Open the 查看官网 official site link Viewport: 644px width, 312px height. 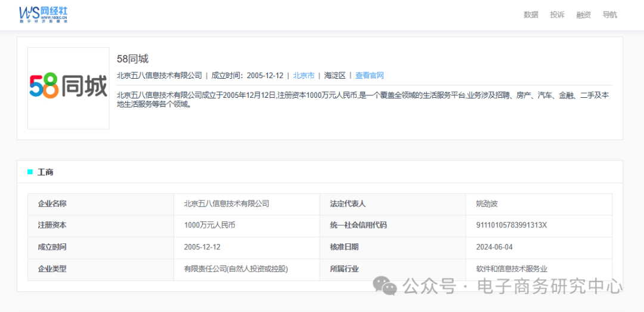[x=369, y=76]
